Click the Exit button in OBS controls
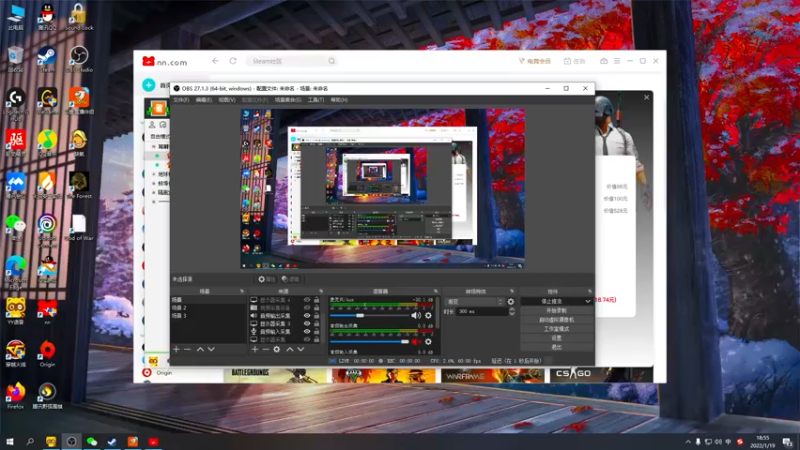 556,347
